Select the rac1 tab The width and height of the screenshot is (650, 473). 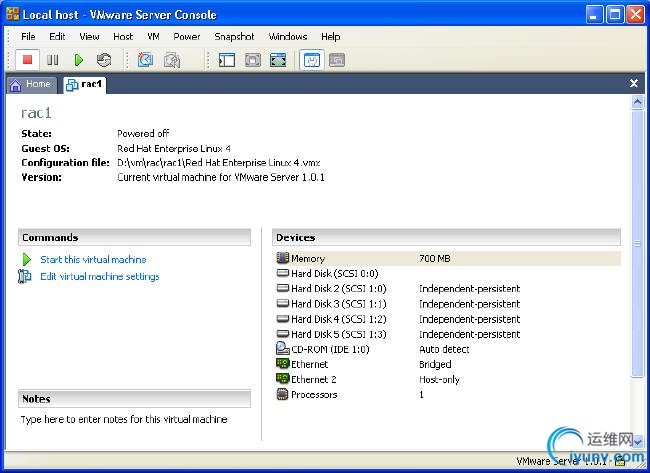click(x=85, y=85)
